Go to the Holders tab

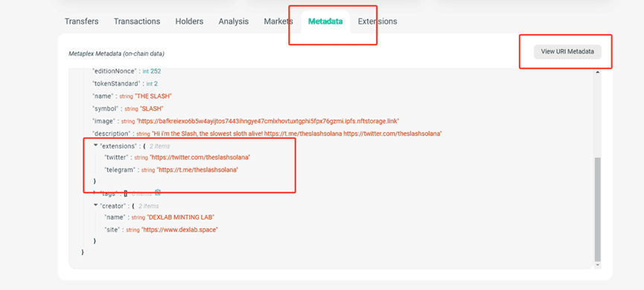pos(189,22)
